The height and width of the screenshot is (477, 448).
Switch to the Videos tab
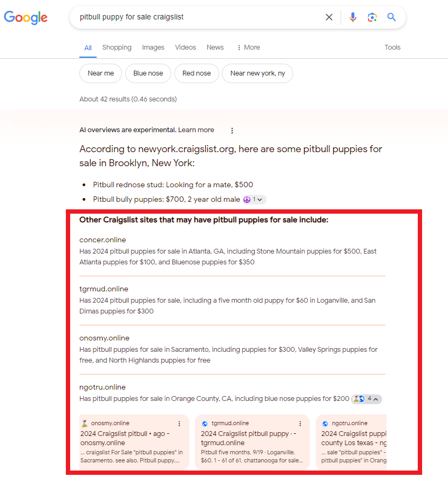(x=185, y=47)
